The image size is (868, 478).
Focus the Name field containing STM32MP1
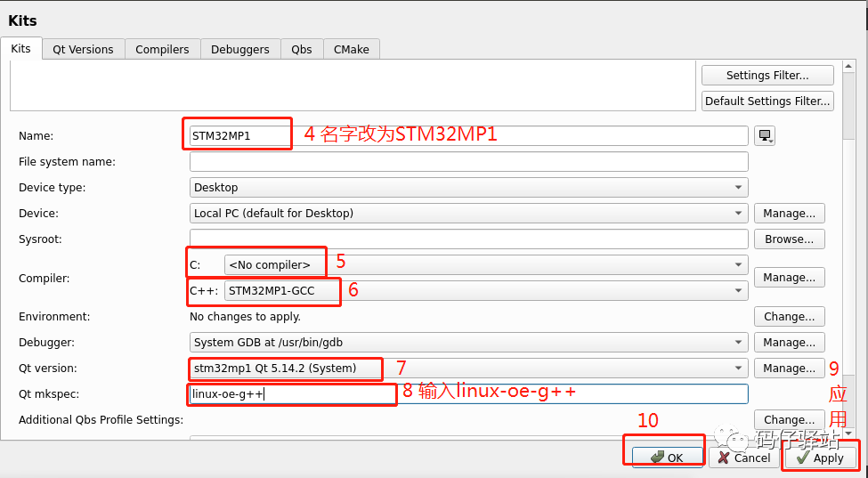pos(469,136)
